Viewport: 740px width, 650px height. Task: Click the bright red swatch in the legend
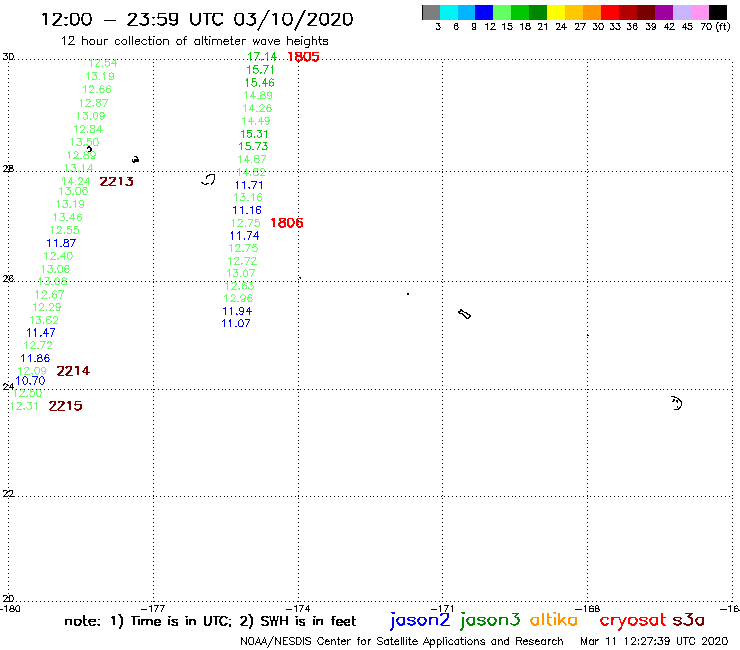coord(610,12)
